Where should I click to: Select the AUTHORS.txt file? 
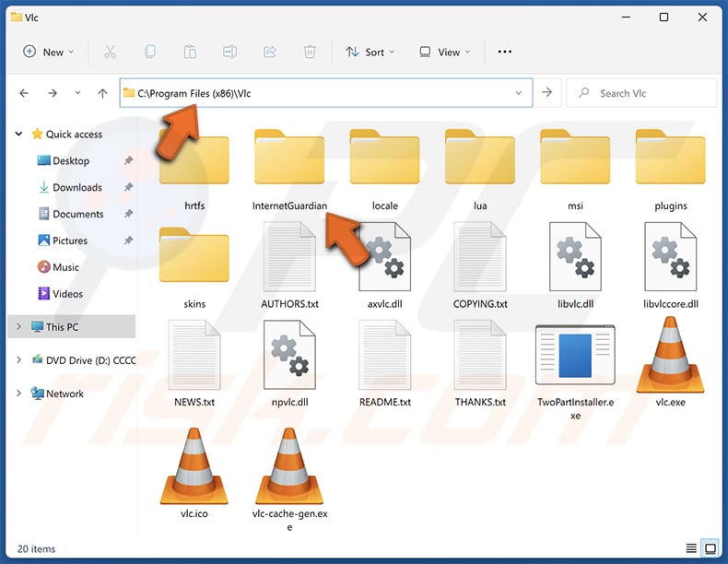pyautogui.click(x=289, y=265)
